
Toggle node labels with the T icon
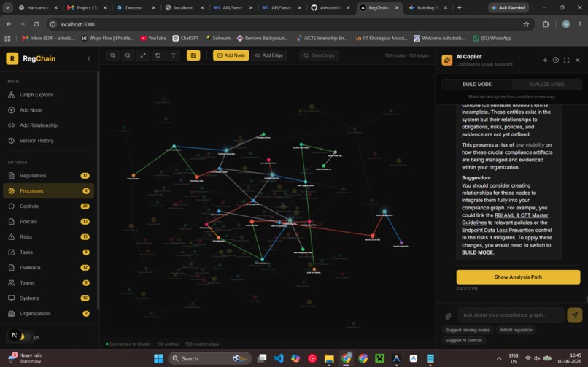173,55
